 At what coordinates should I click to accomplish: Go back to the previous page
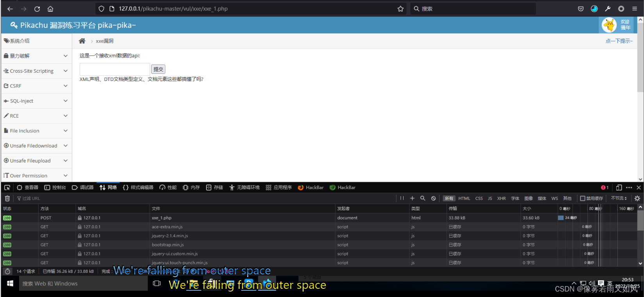tap(10, 9)
